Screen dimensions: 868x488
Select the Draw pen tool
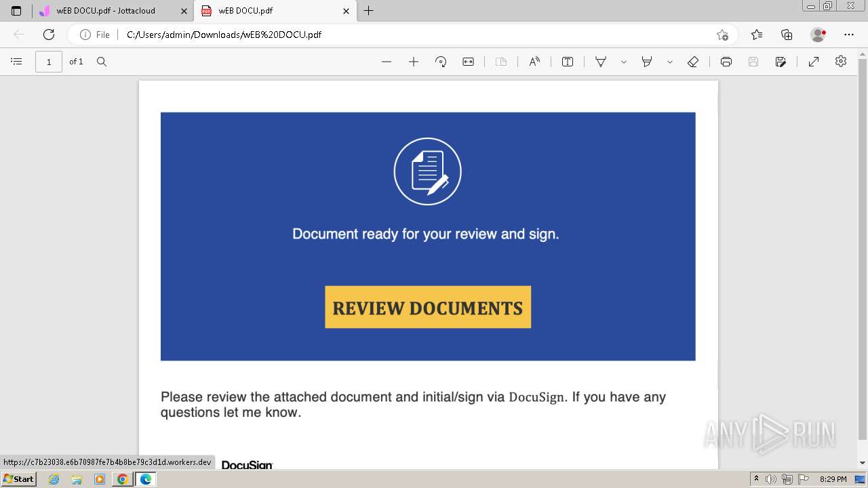pos(601,62)
